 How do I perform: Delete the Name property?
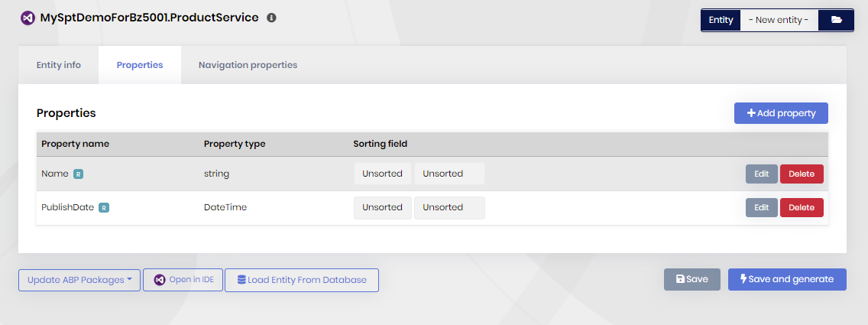pyautogui.click(x=802, y=174)
